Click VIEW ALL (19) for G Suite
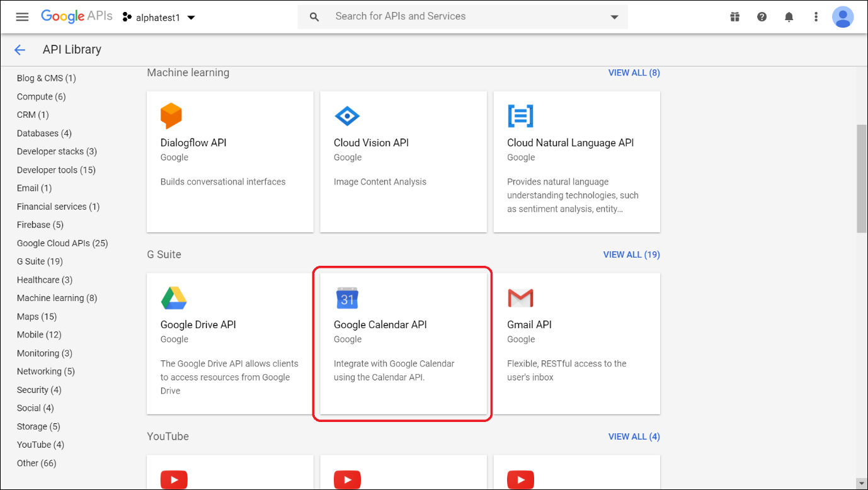This screenshot has height=490, width=868. pyautogui.click(x=631, y=254)
